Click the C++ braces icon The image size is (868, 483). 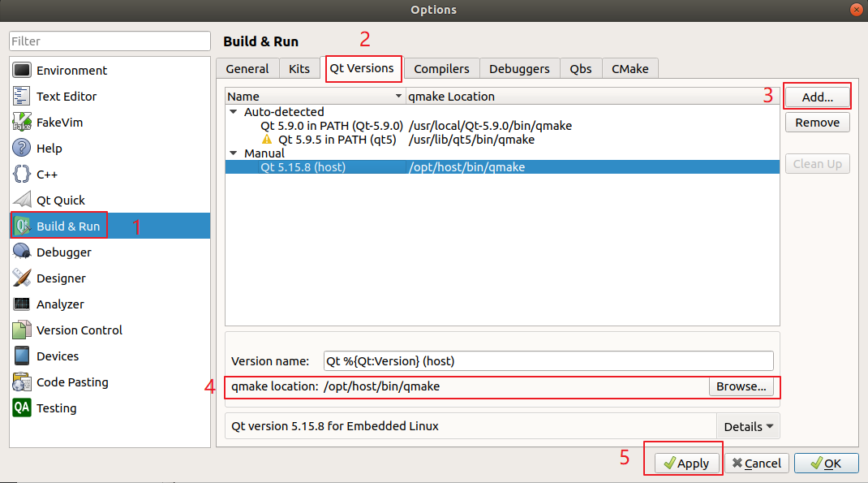pos(22,175)
